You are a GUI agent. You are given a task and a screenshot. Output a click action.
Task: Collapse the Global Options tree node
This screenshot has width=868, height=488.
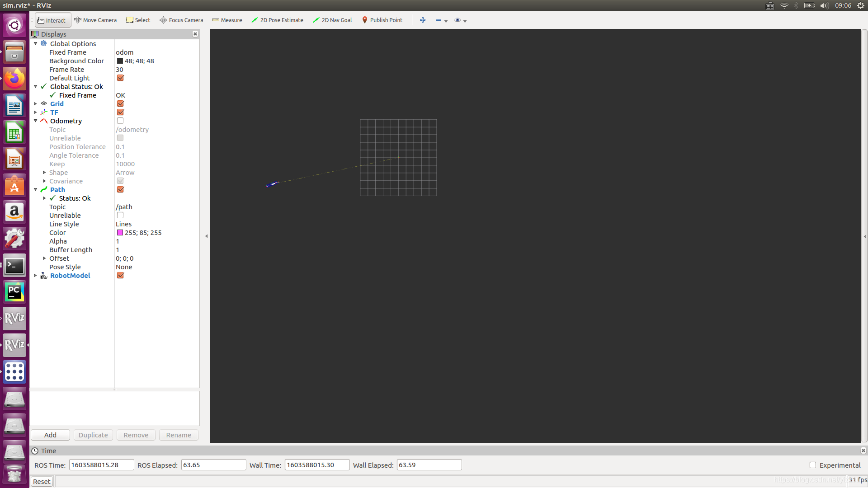click(x=36, y=44)
